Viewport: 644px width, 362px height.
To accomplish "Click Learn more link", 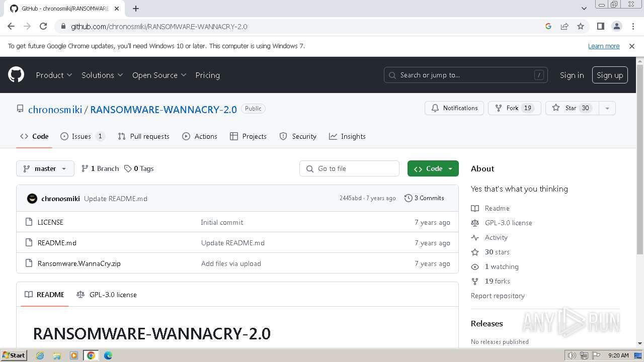I will [604, 46].
